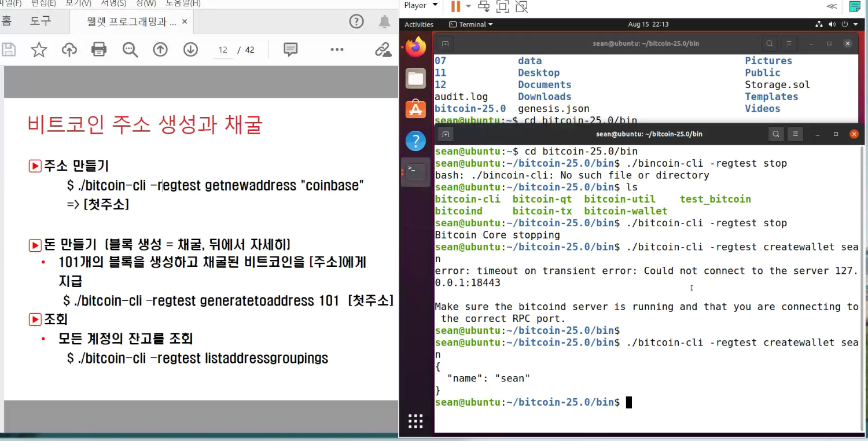Pause the virtual machine
The image size is (868, 441).
tap(455, 6)
